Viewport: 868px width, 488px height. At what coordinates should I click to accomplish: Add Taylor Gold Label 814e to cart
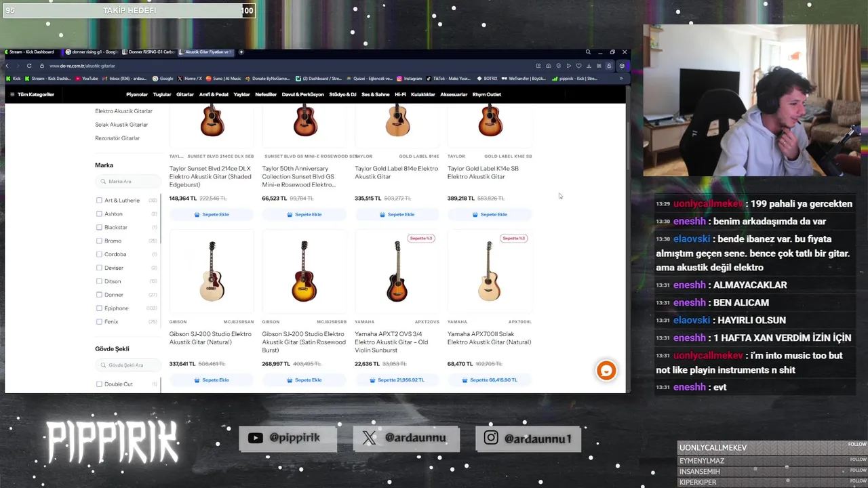point(397,214)
